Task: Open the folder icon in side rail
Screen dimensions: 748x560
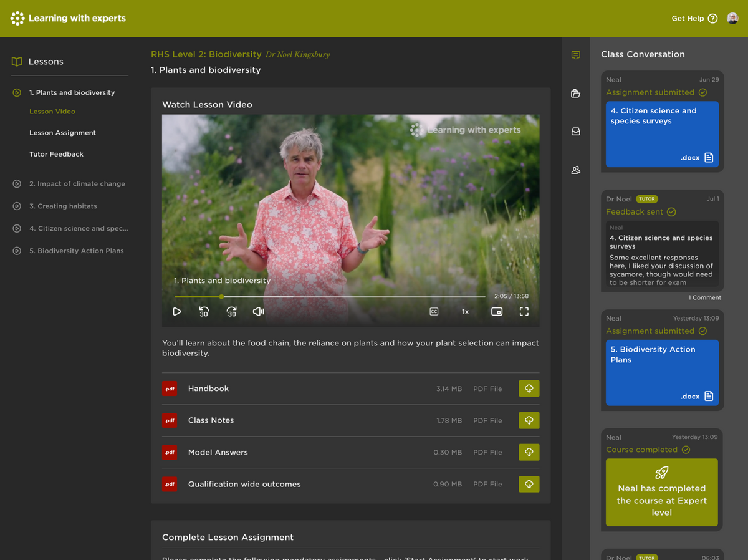Action: (x=575, y=94)
